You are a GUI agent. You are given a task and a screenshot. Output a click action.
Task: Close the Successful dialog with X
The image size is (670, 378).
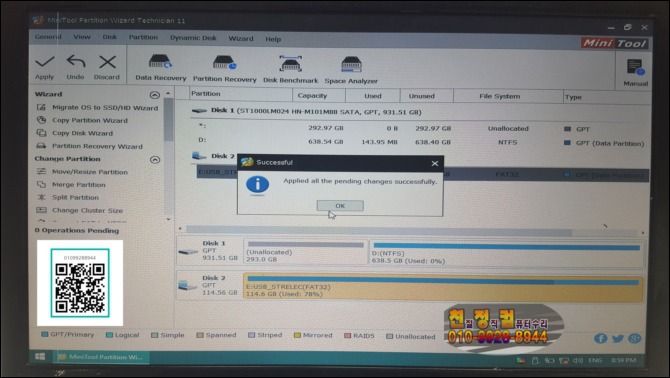pyautogui.click(x=435, y=163)
